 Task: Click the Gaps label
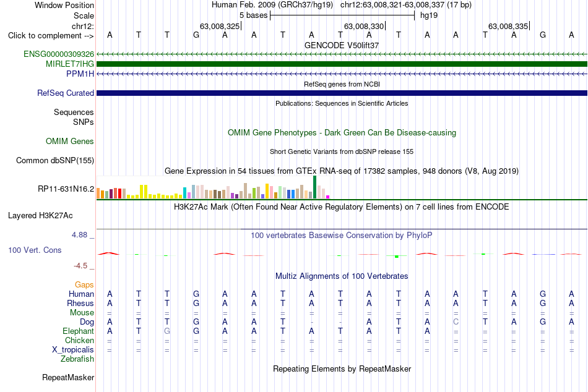coord(84,285)
